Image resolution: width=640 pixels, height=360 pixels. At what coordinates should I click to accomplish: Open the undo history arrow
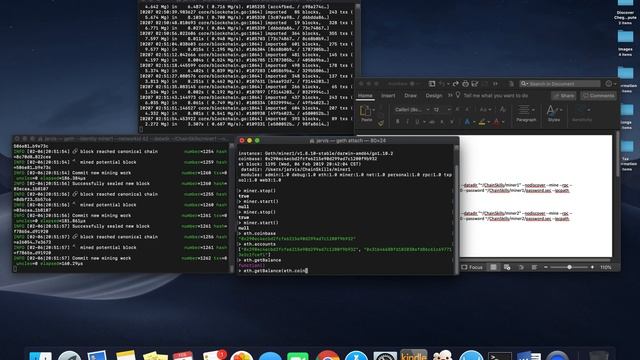[x=448, y=84]
